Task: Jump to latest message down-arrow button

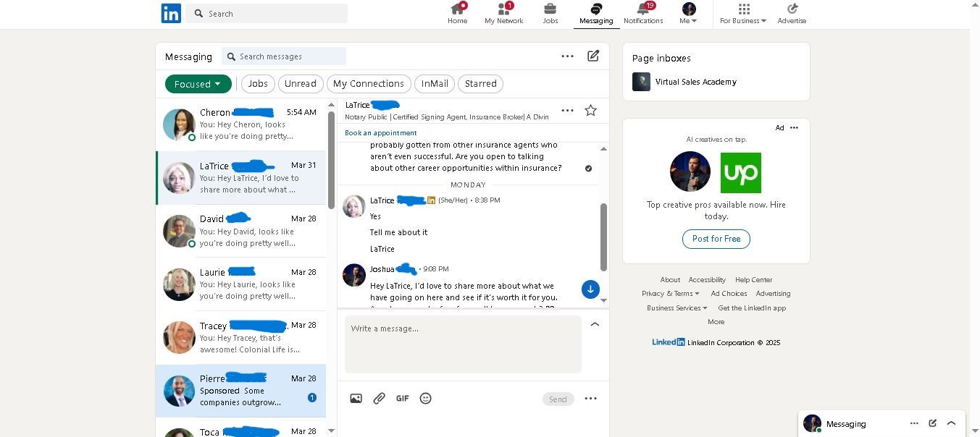Action: point(590,289)
